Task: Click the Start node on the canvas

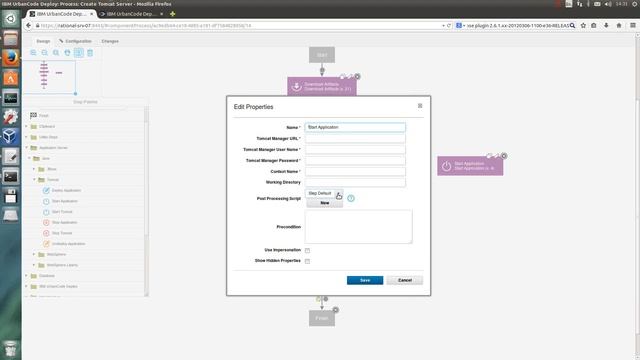Action: [322, 55]
